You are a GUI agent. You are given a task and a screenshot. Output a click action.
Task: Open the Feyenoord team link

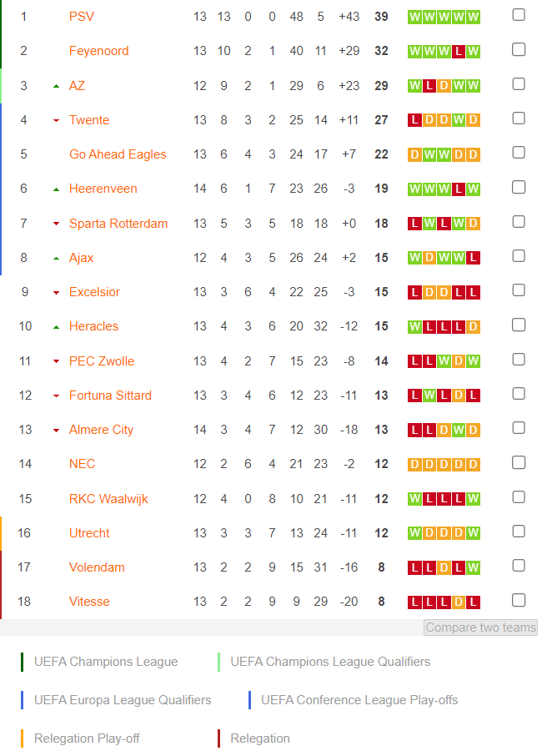[98, 51]
